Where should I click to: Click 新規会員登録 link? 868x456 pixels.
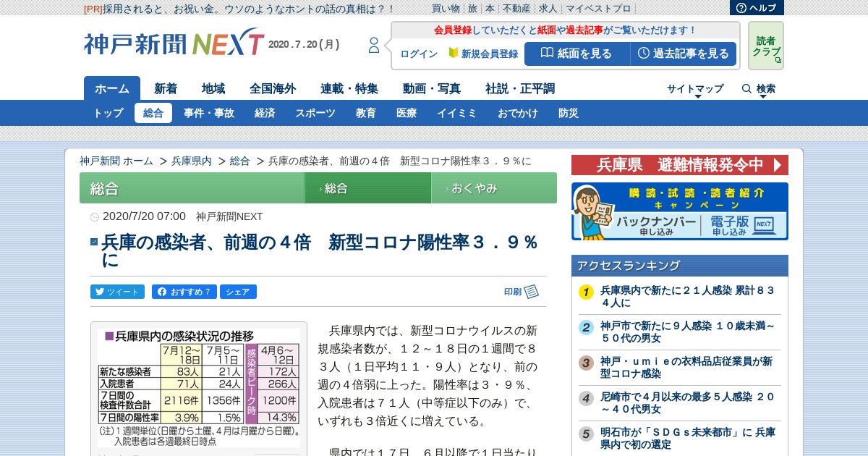tap(483, 54)
